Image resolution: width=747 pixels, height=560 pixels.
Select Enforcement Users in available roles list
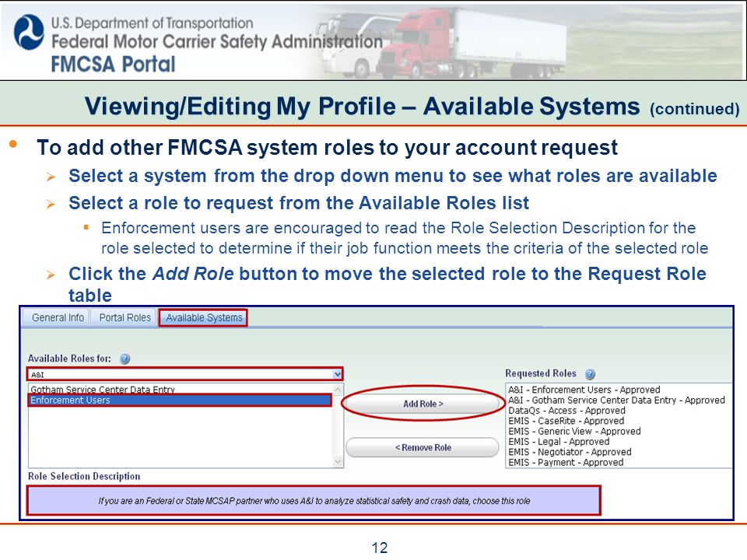(180, 400)
